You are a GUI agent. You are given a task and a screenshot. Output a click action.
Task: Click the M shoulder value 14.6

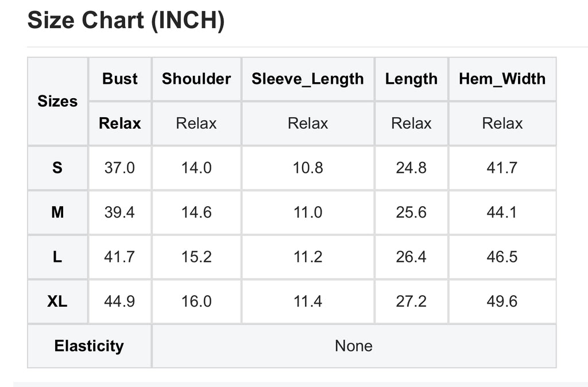(196, 212)
